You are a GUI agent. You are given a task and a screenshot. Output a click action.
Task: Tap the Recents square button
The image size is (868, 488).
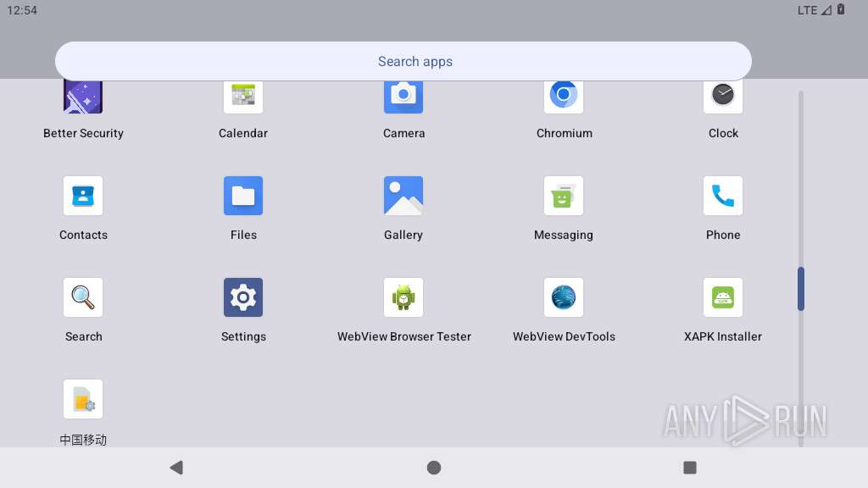pos(690,468)
